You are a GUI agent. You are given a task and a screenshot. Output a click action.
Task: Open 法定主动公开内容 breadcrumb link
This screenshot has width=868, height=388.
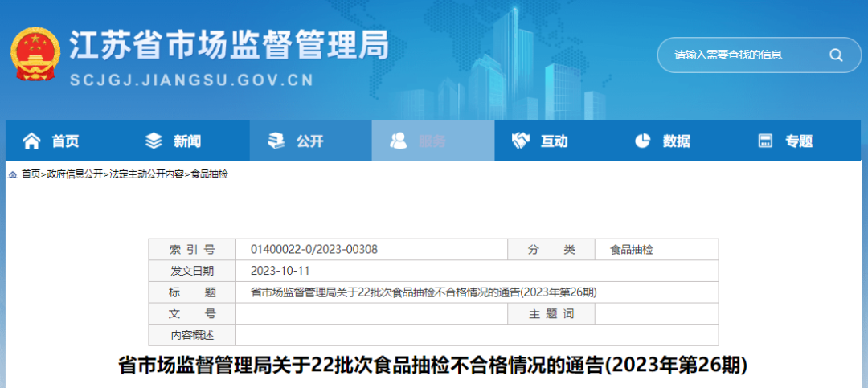pyautogui.click(x=146, y=174)
